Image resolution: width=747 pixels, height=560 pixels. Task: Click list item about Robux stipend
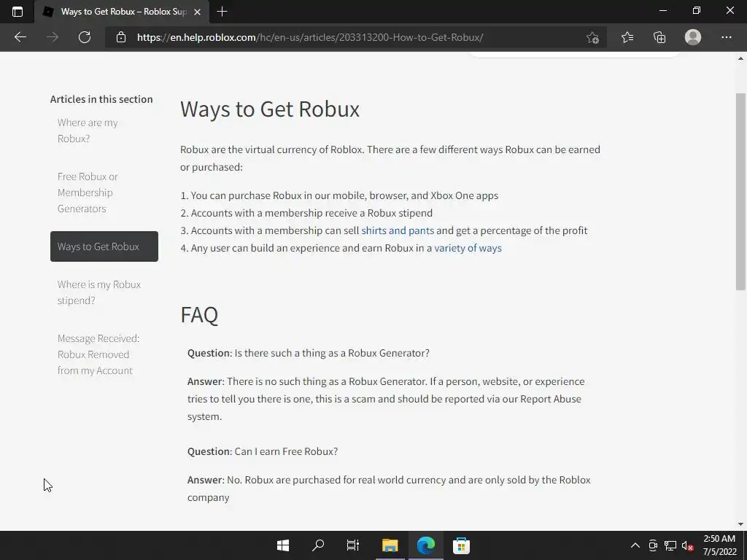pos(306,213)
